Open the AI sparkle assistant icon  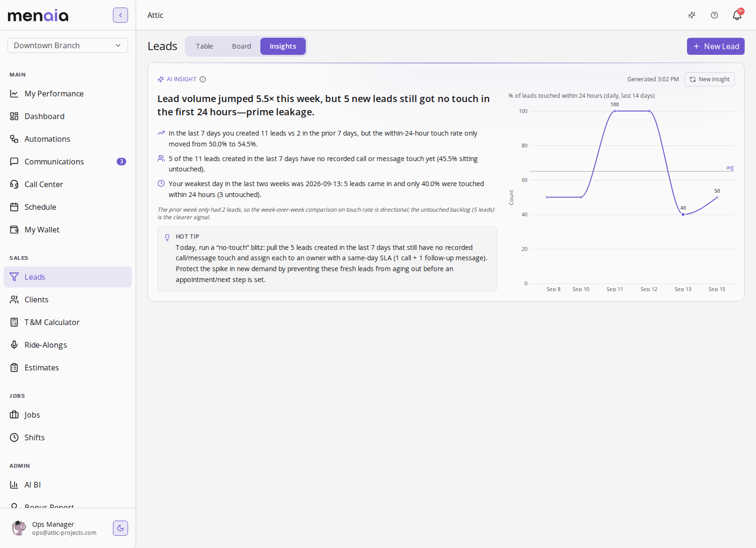692,15
